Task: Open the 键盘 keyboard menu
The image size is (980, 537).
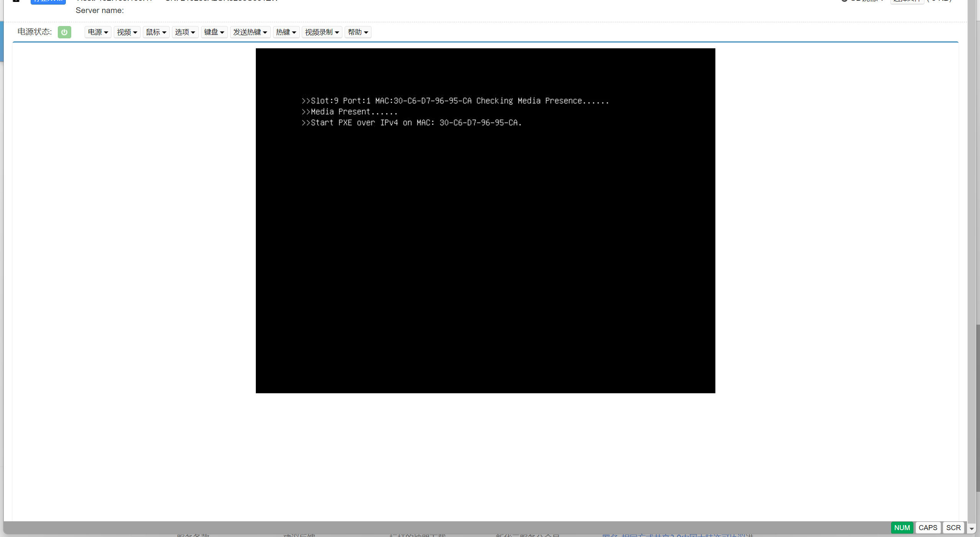Action: coord(214,32)
